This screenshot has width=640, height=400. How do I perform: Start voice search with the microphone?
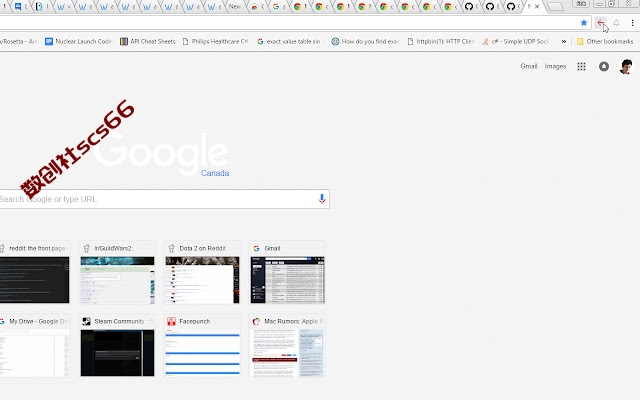(x=322, y=199)
